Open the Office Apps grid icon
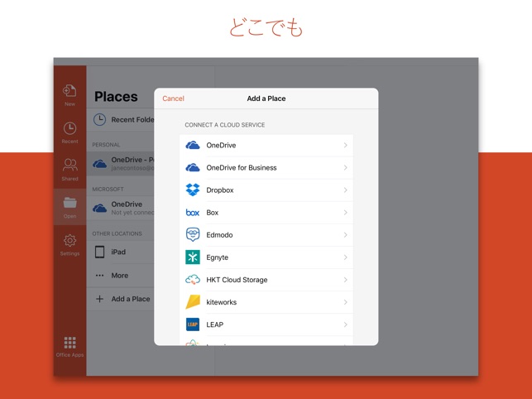 [x=69, y=343]
